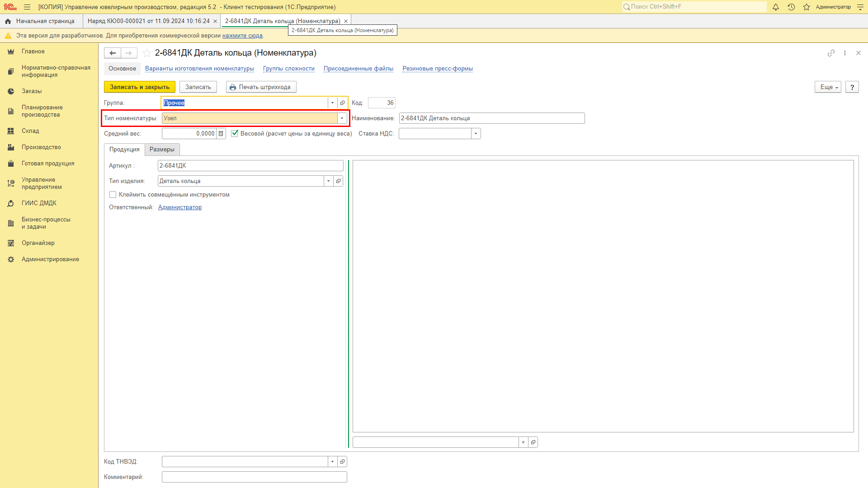Switch to the Размеры tab

pos(162,150)
